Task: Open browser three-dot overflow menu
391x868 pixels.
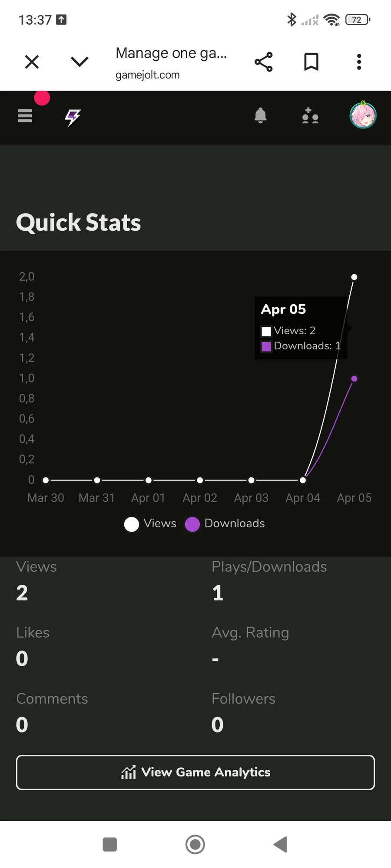Action: (x=359, y=62)
